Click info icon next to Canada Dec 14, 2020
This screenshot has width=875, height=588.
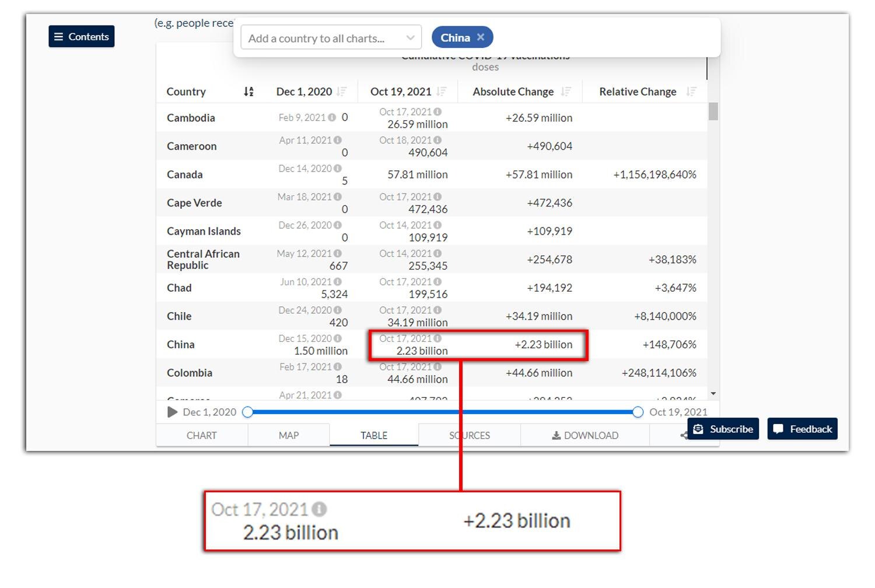pyautogui.click(x=337, y=169)
